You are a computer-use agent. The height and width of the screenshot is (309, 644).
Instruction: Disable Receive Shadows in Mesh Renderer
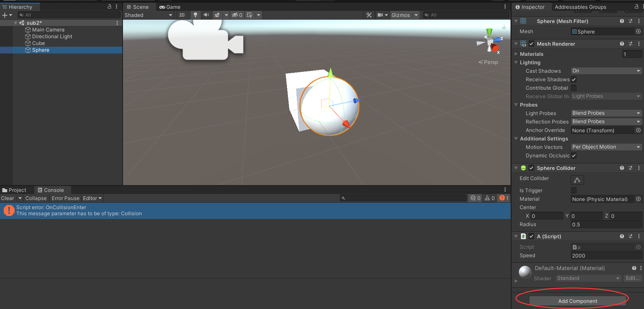574,80
